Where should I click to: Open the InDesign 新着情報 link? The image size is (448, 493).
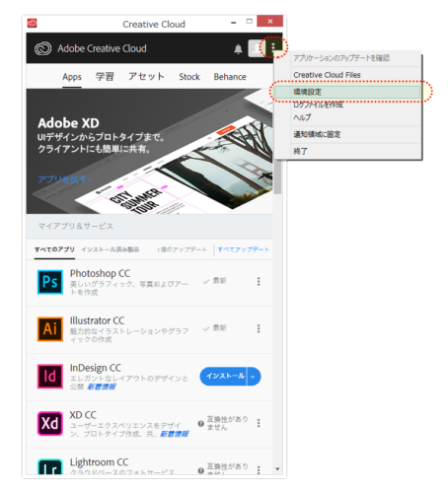[x=102, y=387]
